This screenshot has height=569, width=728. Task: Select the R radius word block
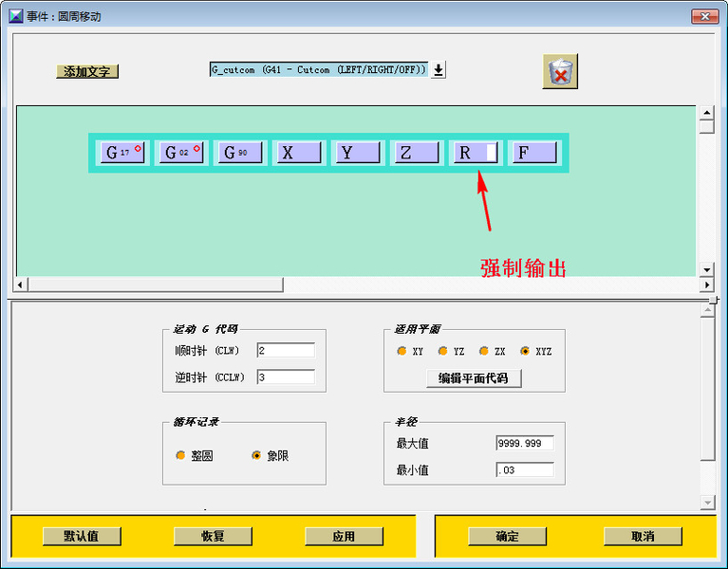pos(475,153)
